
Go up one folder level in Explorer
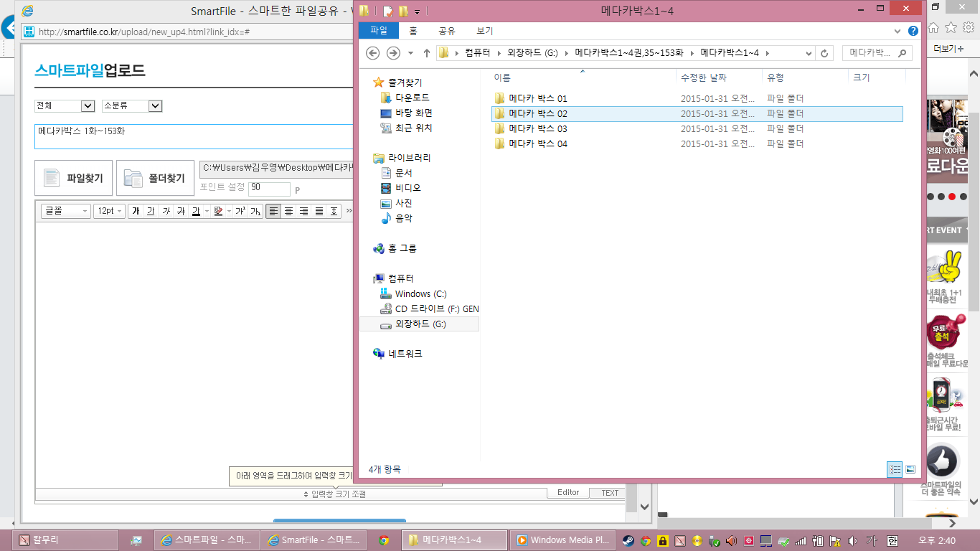tap(427, 53)
